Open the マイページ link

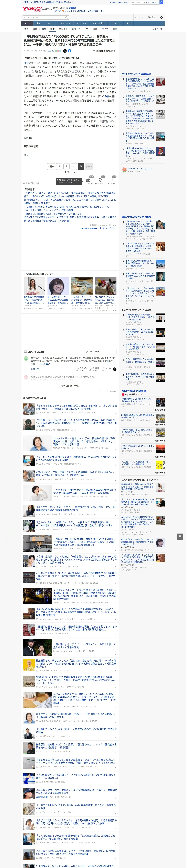tap(139, 18)
